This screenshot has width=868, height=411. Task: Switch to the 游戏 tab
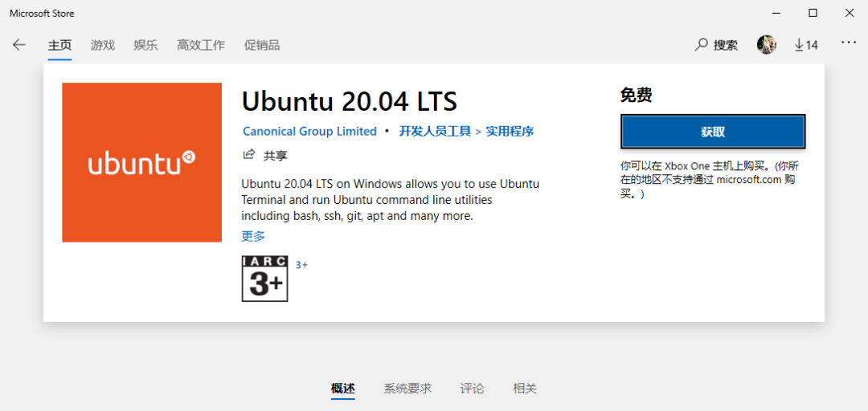point(102,46)
